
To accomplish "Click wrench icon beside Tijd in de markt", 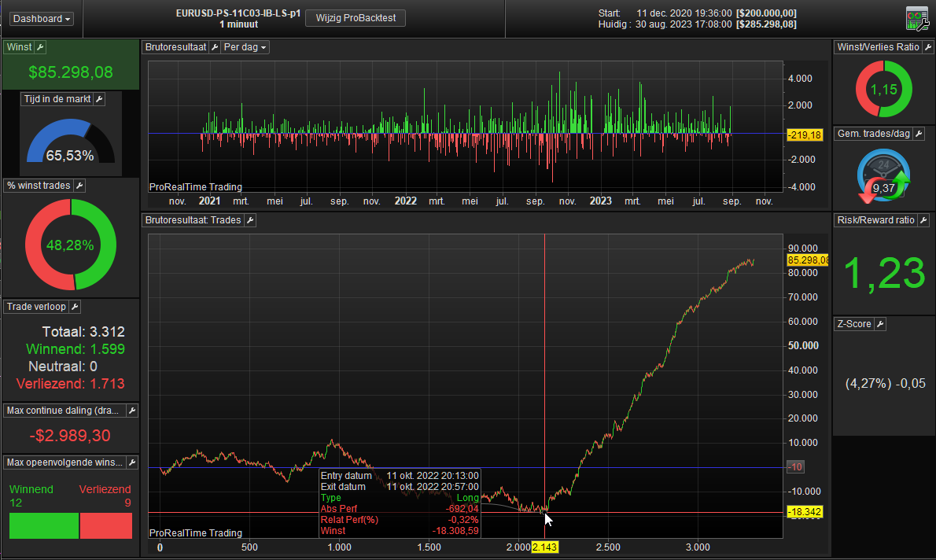I will click(99, 99).
